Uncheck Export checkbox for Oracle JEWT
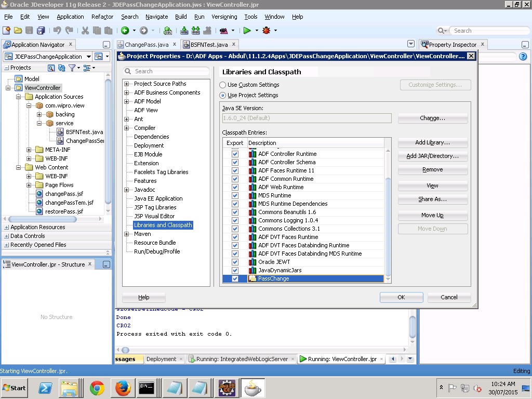Image resolution: width=532 pixels, height=399 pixels. [235, 262]
